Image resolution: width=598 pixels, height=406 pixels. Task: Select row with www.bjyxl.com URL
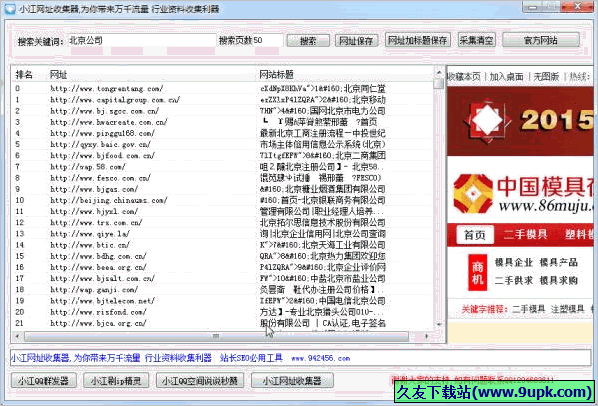(223, 212)
